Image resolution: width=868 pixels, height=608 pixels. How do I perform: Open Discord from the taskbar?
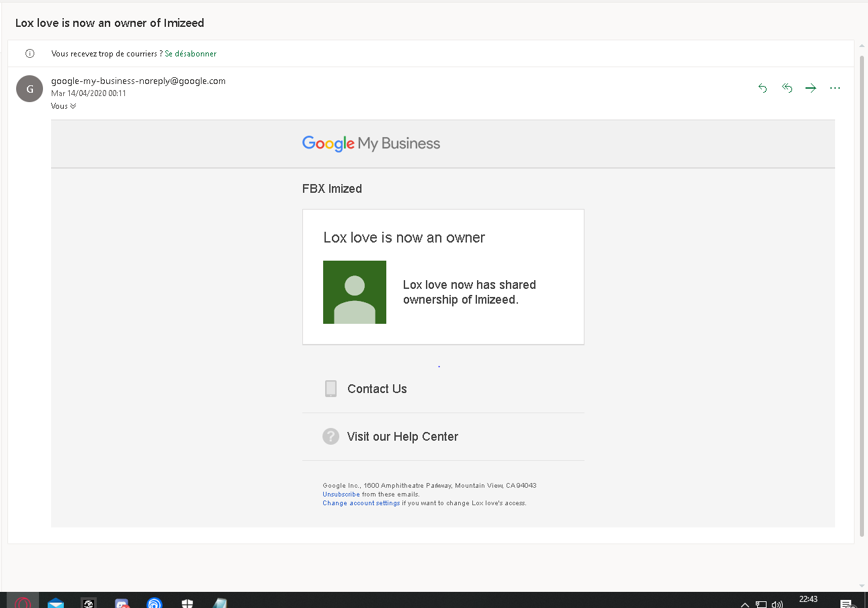[122, 603]
